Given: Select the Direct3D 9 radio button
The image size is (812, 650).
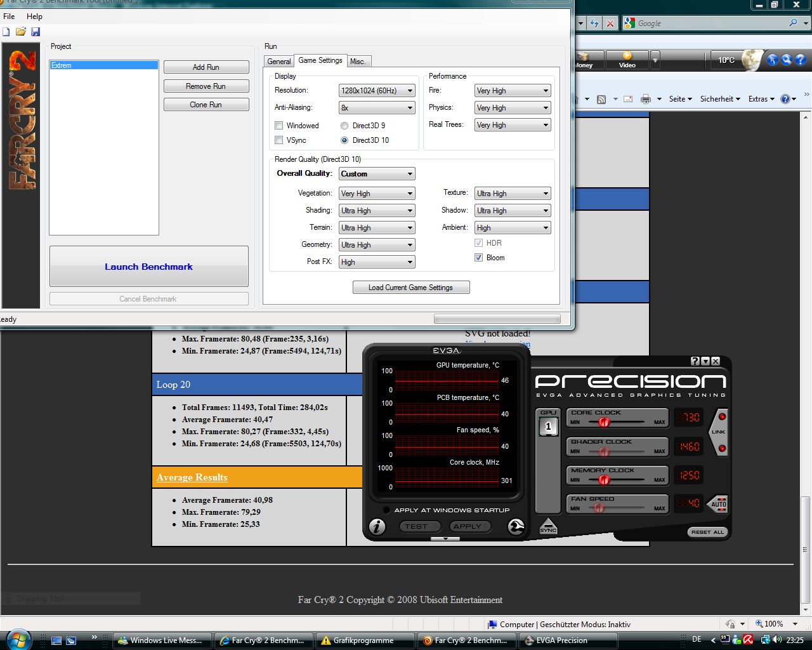Looking at the screenshot, I should [x=344, y=126].
